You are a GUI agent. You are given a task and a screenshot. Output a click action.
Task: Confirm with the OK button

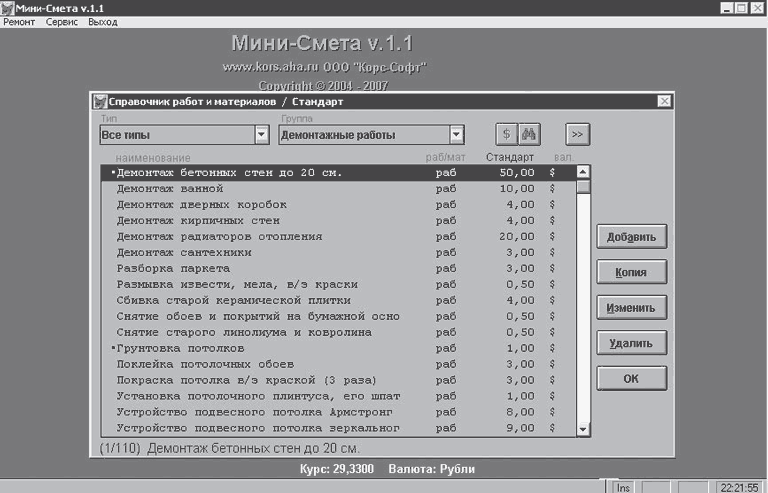(x=631, y=379)
